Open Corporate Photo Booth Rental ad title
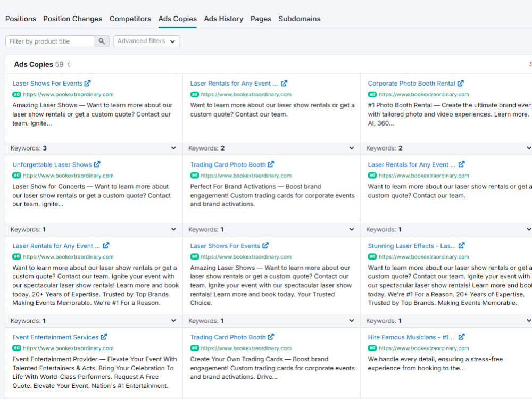The height and width of the screenshot is (399, 532). [411, 84]
